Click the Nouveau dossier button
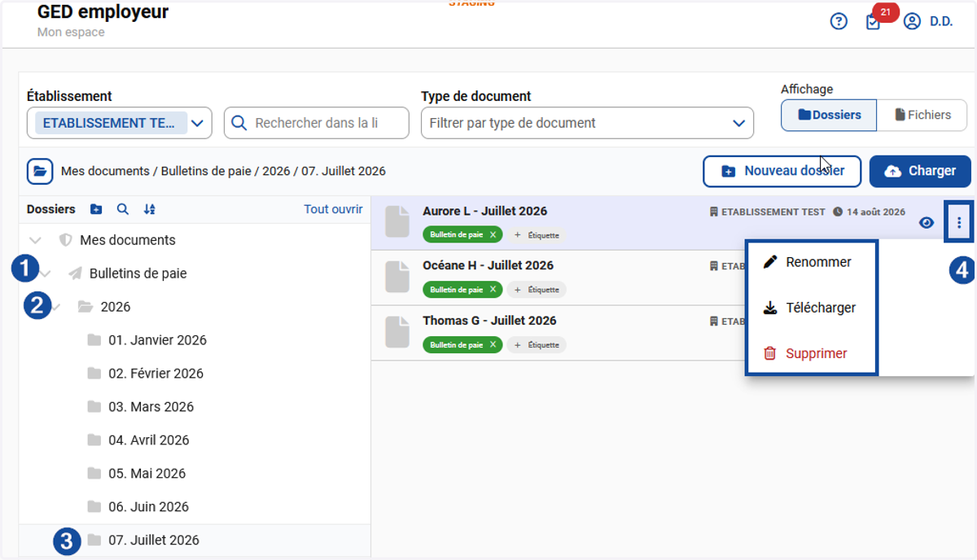 (x=782, y=171)
